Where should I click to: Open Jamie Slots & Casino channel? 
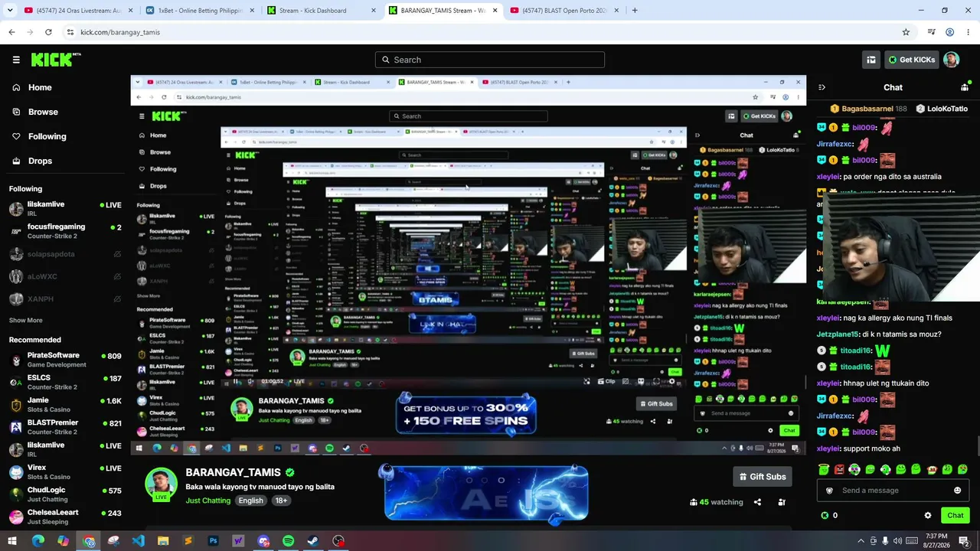[x=65, y=405]
